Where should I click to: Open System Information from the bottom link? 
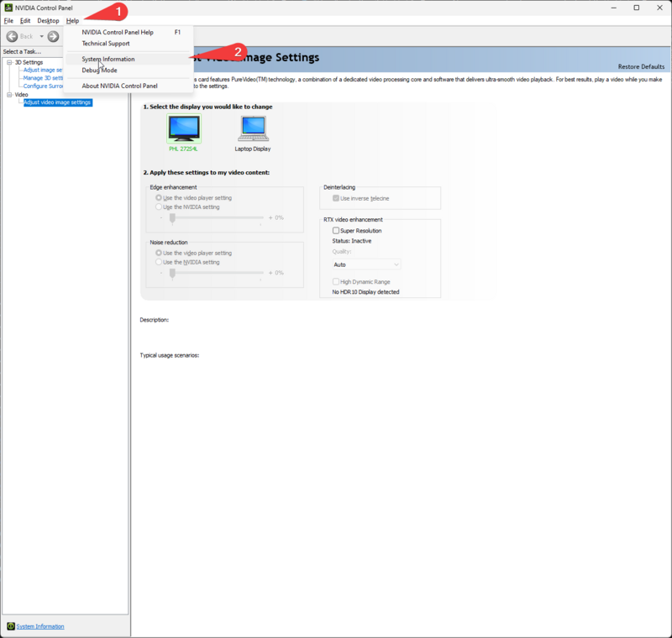click(x=39, y=626)
